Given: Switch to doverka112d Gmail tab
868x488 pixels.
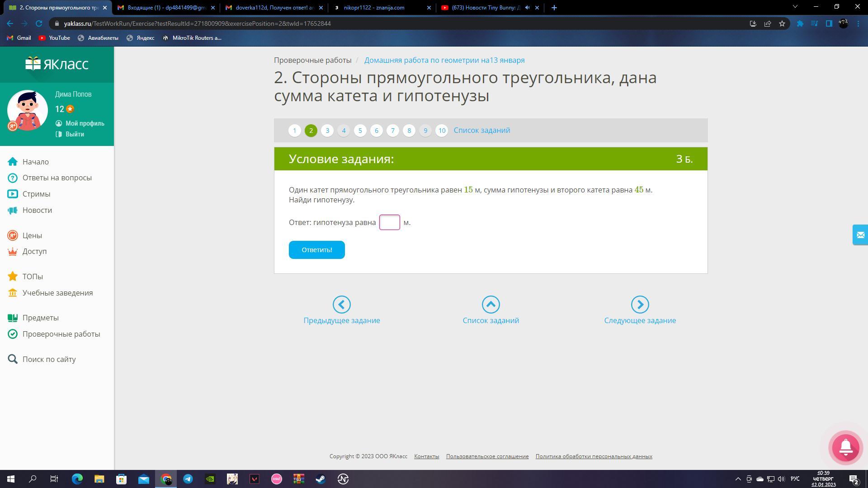Looking at the screenshot, I should (274, 8).
